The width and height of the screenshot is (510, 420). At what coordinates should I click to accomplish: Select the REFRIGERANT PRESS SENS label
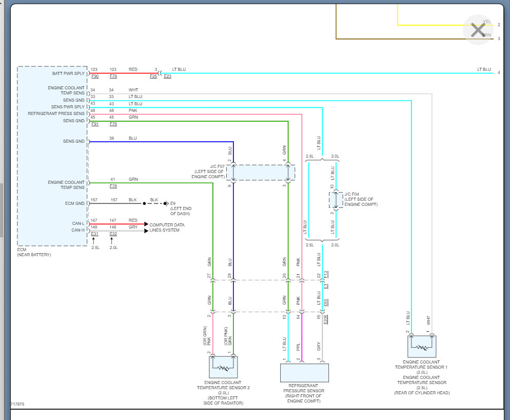click(56, 113)
